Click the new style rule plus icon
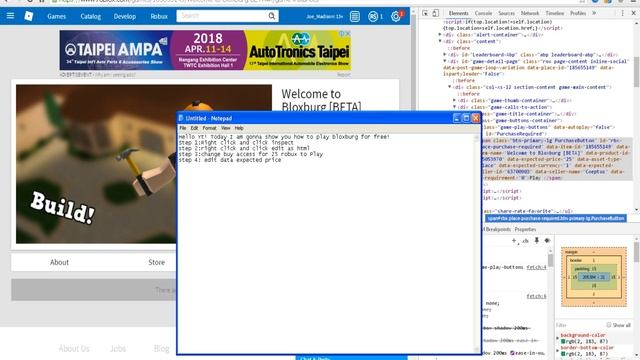This screenshot has width=640, height=360. pyautogui.click(x=514, y=241)
